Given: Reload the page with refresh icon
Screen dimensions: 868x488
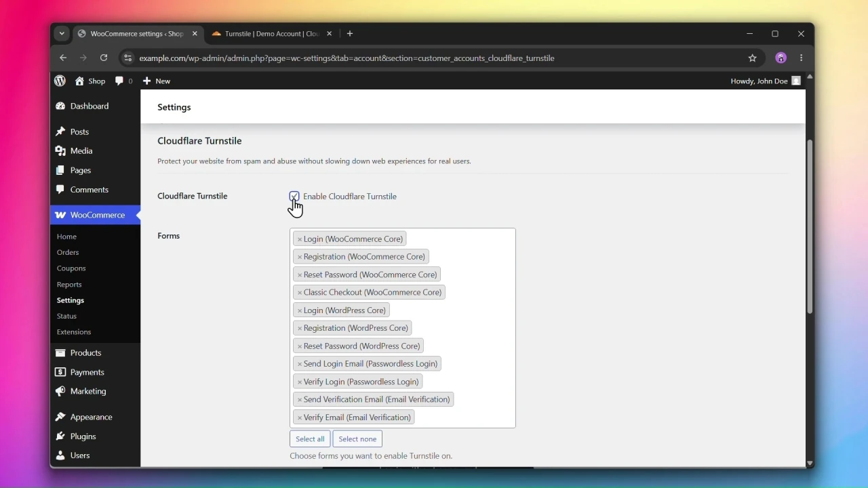Looking at the screenshot, I should [104, 58].
